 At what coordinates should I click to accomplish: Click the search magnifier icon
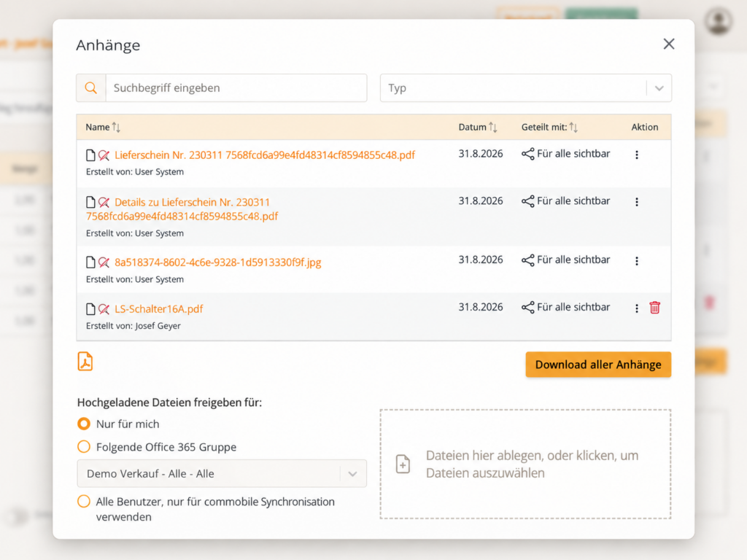(91, 87)
